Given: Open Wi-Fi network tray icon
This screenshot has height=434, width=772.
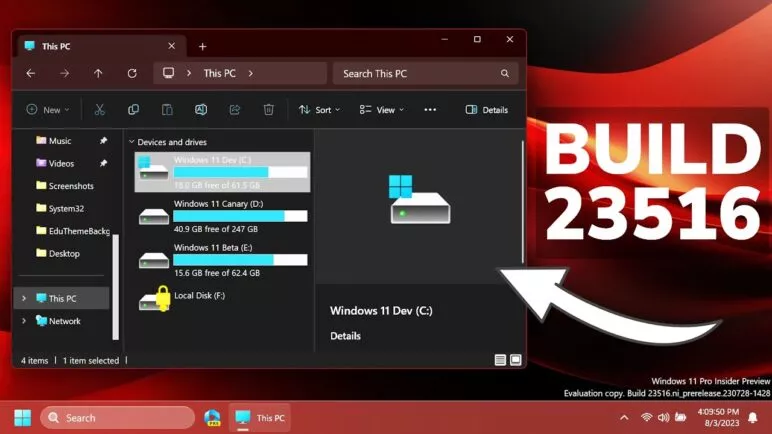Looking at the screenshot, I should tap(646, 418).
